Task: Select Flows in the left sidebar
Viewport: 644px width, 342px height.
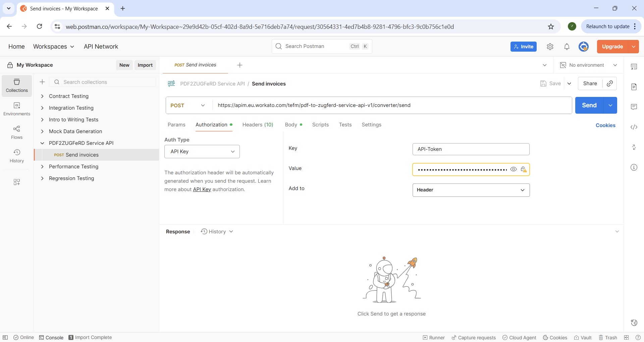Action: point(16,131)
